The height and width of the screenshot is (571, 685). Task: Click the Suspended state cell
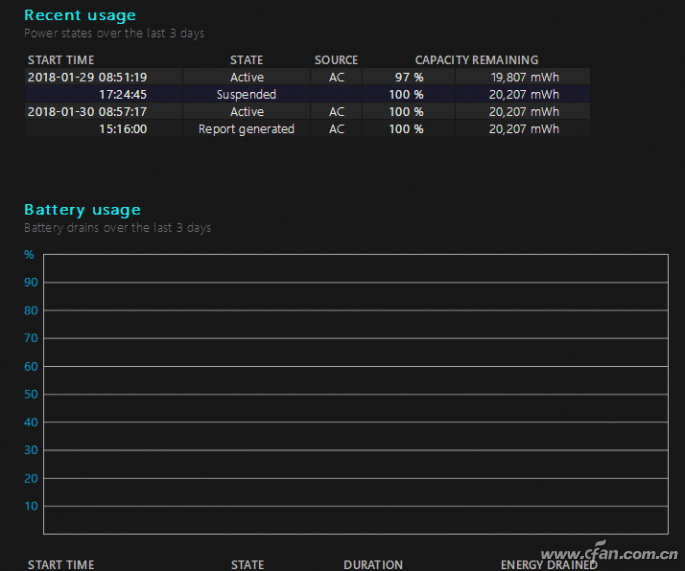click(x=246, y=94)
